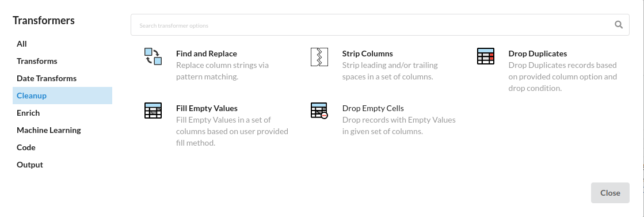Pick the Strip Columns title
The width and height of the screenshot is (644, 217).
click(368, 54)
